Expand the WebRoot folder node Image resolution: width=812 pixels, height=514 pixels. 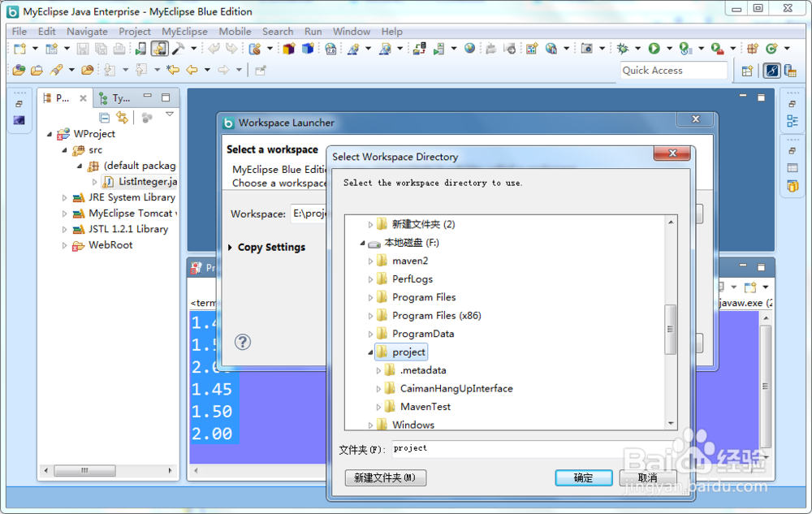(64, 246)
